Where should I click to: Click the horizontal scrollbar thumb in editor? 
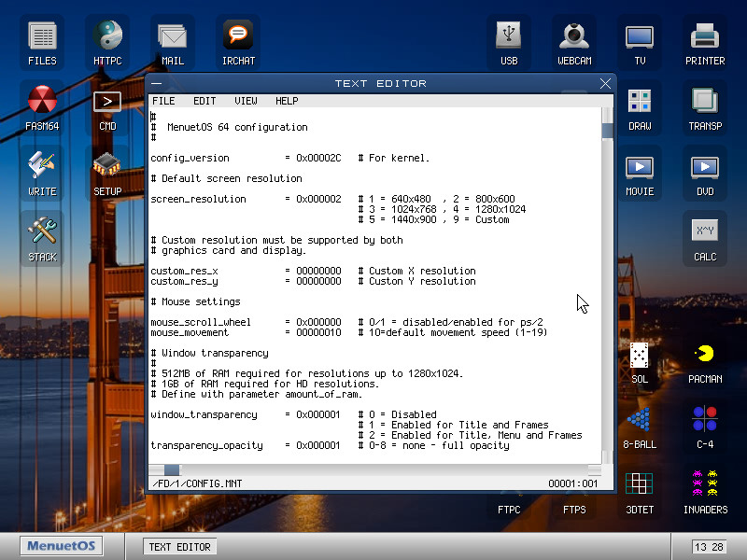point(172,470)
